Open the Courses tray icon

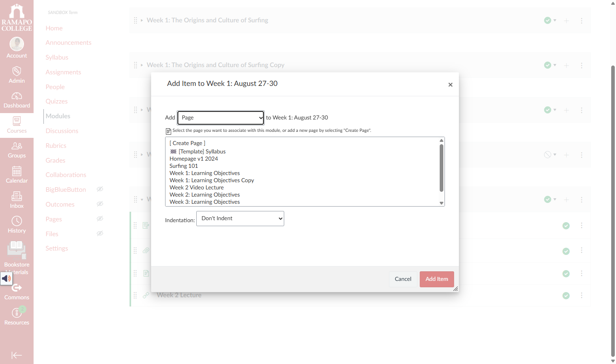click(x=17, y=121)
